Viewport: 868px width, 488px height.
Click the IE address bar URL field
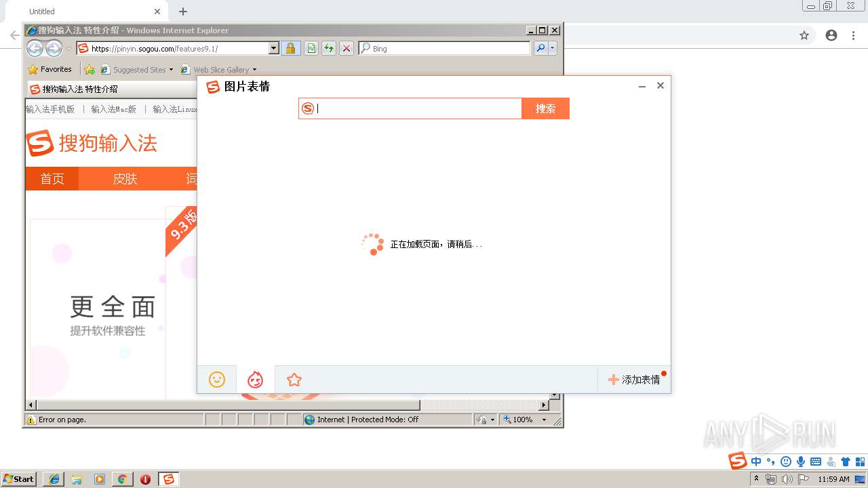coord(180,48)
